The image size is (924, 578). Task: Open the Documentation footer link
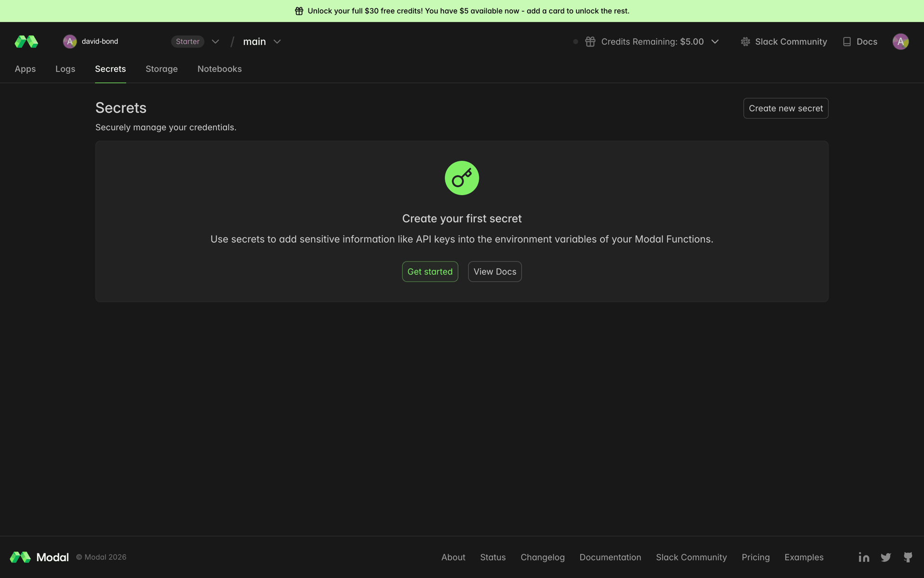pyautogui.click(x=610, y=557)
